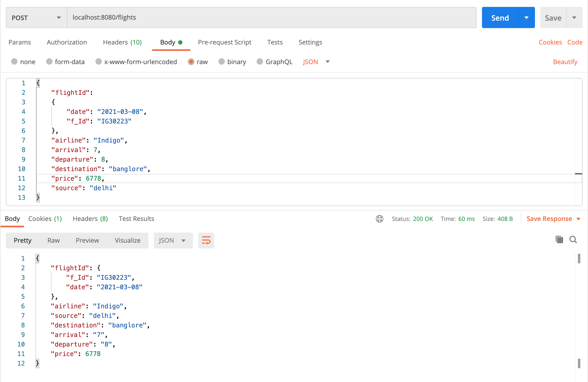Click the Send dropdown arrow

(526, 18)
